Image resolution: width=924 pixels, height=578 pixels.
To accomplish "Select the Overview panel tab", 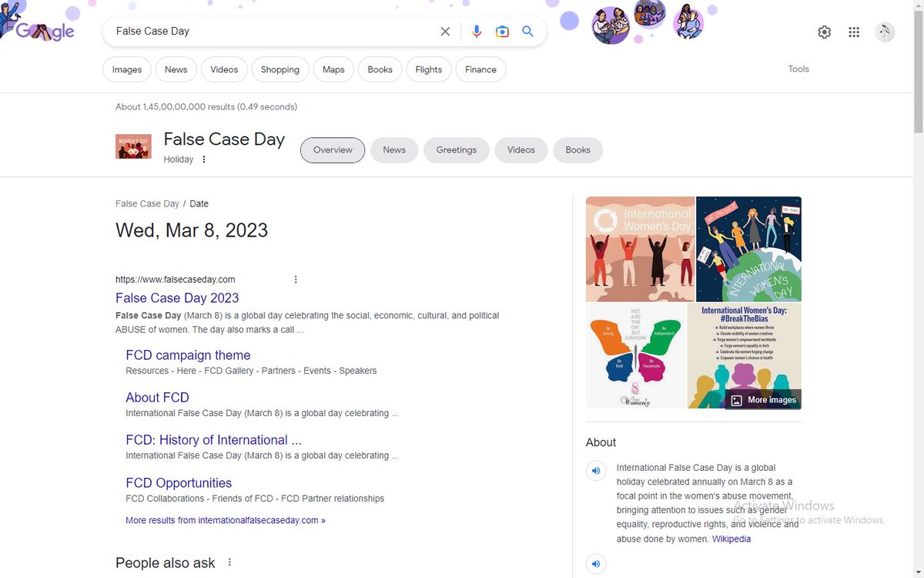I will point(333,150).
